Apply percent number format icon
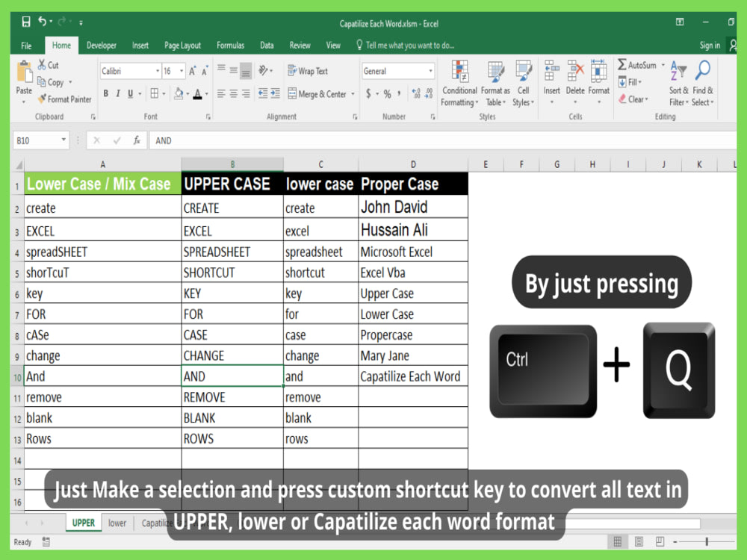The image size is (747, 560). [x=385, y=93]
